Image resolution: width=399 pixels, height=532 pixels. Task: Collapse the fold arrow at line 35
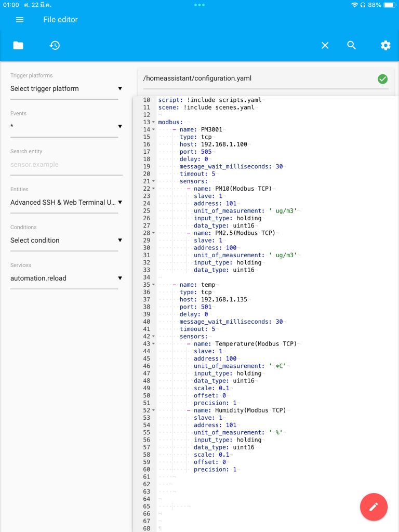click(153, 285)
